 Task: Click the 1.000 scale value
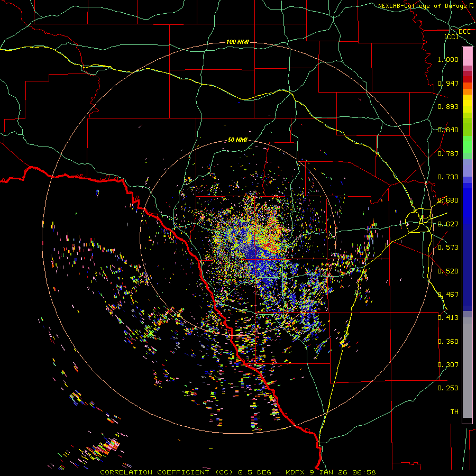coord(448,59)
